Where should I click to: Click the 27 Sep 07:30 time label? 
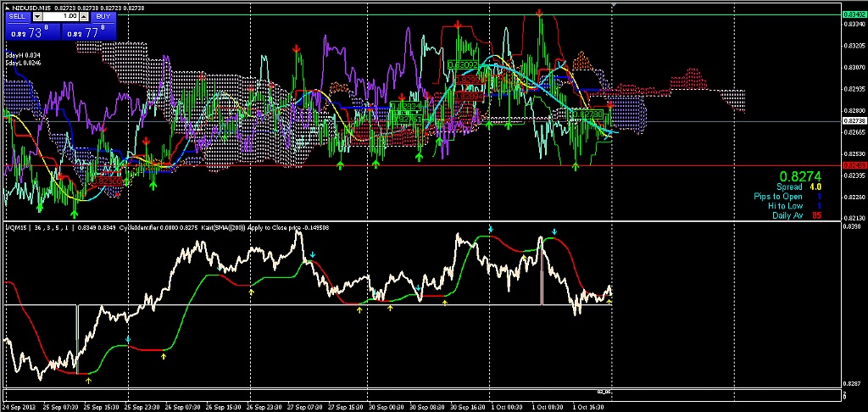pos(304,406)
